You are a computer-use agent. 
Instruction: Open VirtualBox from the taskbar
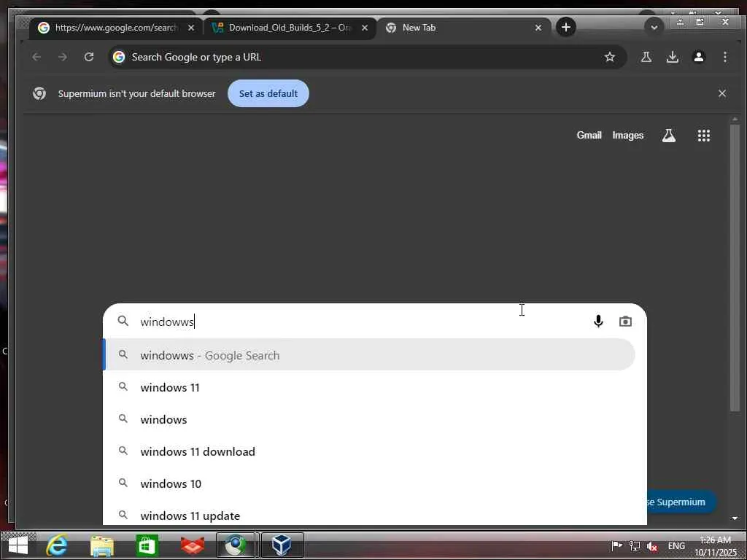(282, 545)
